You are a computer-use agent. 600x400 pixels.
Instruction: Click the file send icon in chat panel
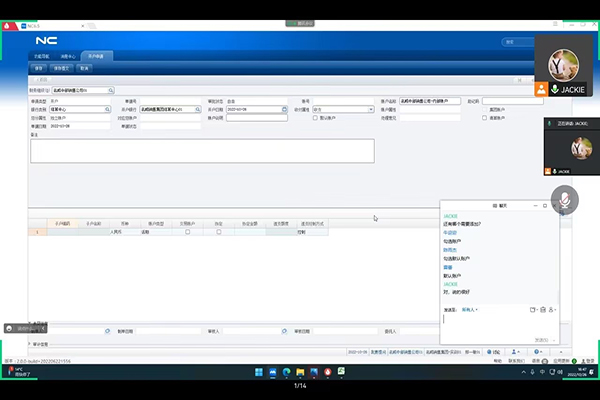[x=532, y=310]
